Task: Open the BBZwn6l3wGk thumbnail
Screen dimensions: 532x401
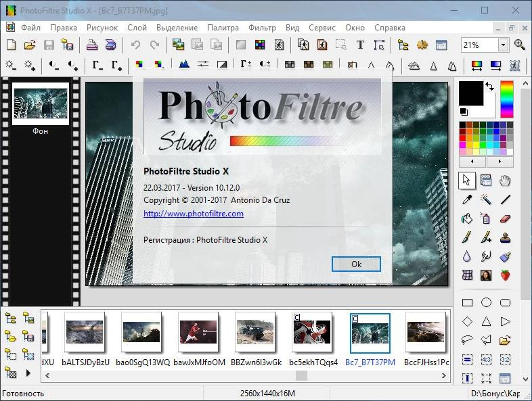Action: tap(255, 332)
